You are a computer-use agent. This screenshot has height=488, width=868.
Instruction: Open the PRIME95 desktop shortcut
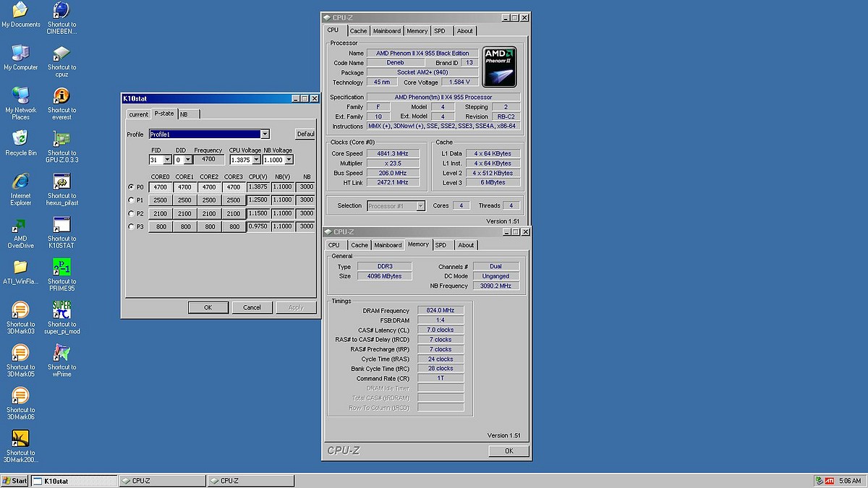[x=61, y=267]
